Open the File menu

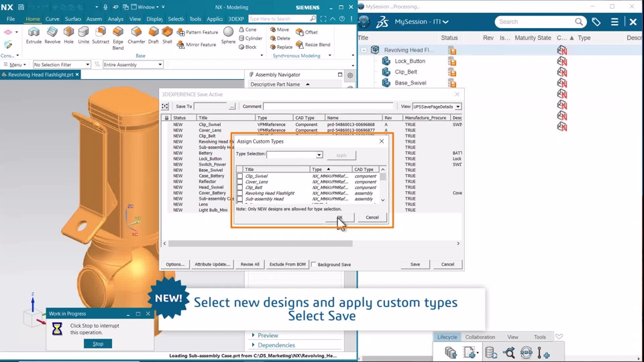click(x=11, y=19)
